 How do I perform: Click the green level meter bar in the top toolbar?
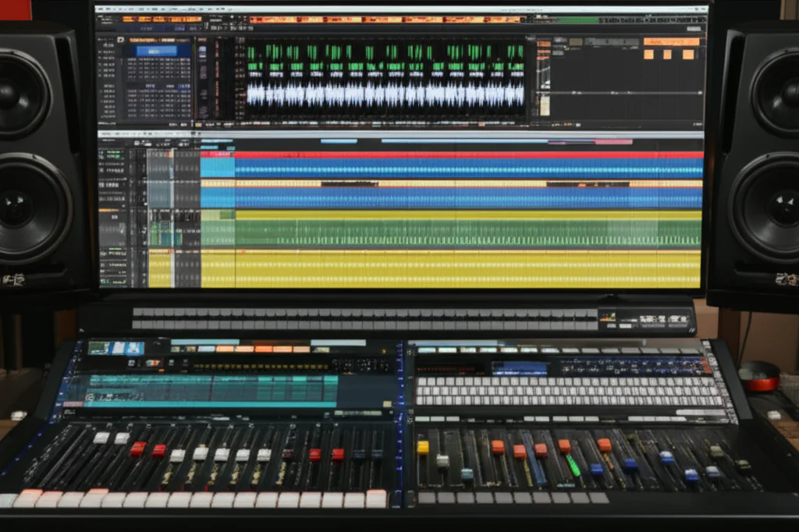pos(577,20)
